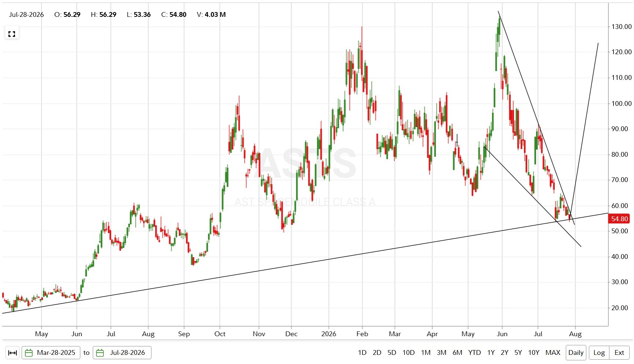The image size is (634, 364).
Task: Click the 54.80 current price label
Action: [x=619, y=219]
